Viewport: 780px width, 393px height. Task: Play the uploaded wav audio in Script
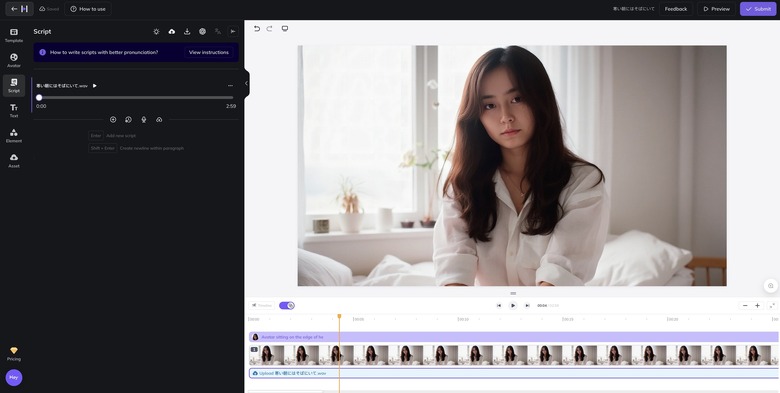95,86
